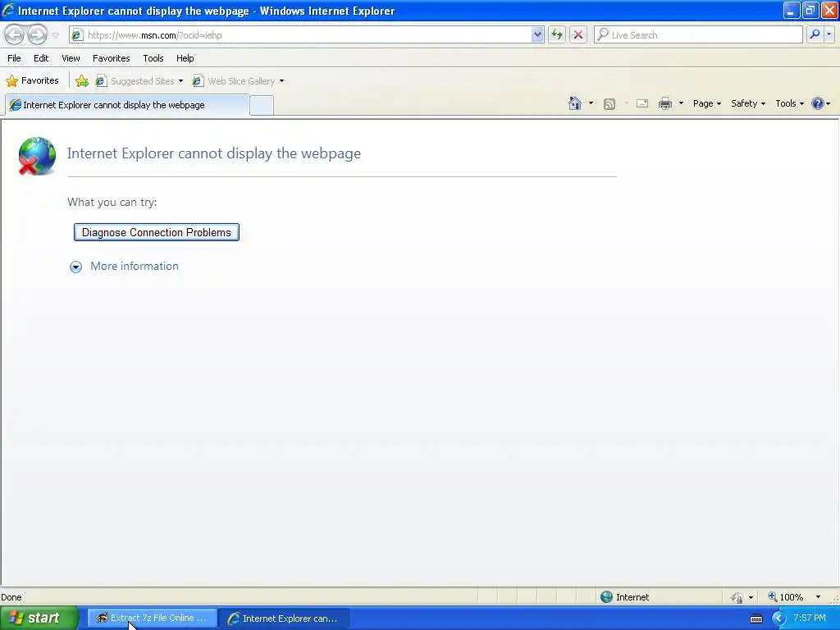Click the page icon in address bar
Viewport: 840px width, 630px height.
pos(78,35)
